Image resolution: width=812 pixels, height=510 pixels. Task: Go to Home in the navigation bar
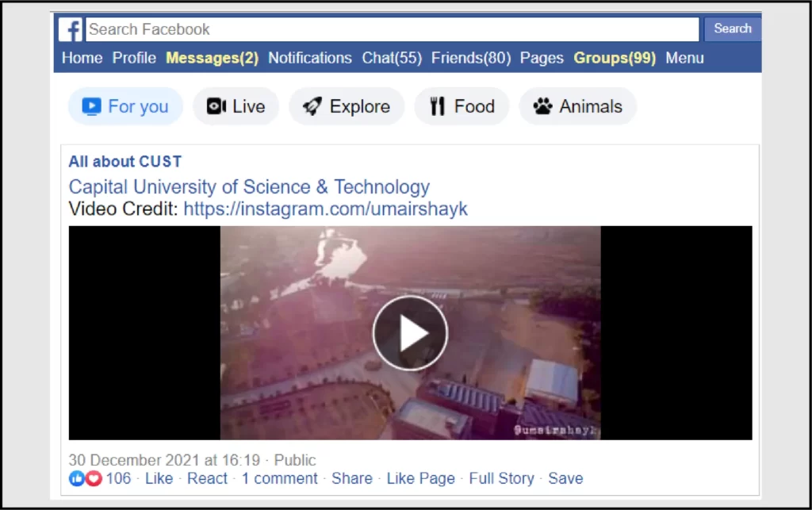82,58
